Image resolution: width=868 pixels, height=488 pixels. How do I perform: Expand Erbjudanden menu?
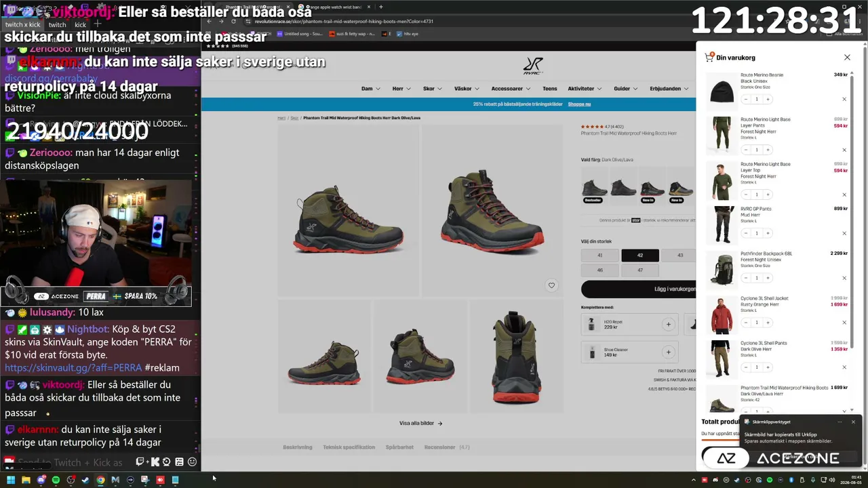pos(669,89)
